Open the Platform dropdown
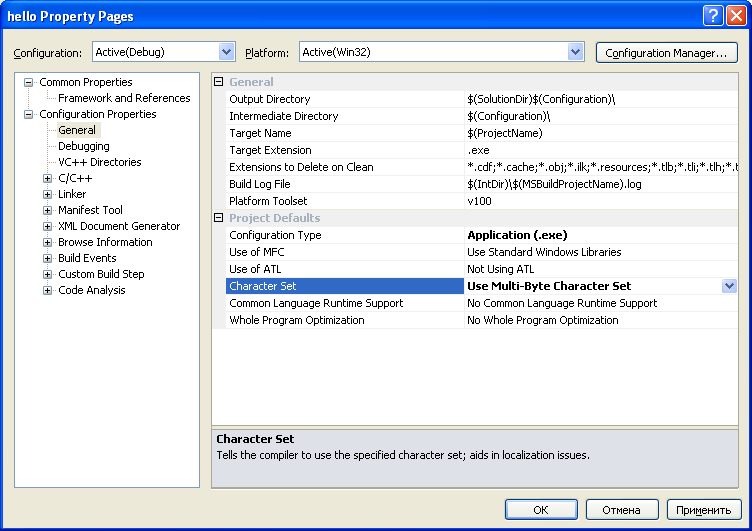This screenshot has height=531, width=752. pos(575,52)
